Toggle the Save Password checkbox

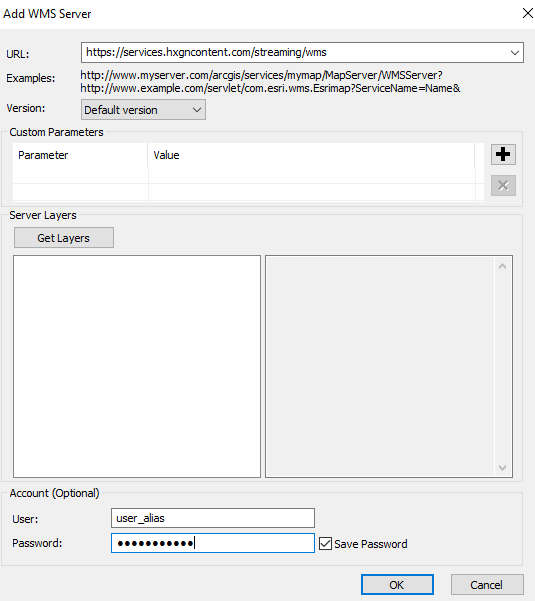point(325,544)
